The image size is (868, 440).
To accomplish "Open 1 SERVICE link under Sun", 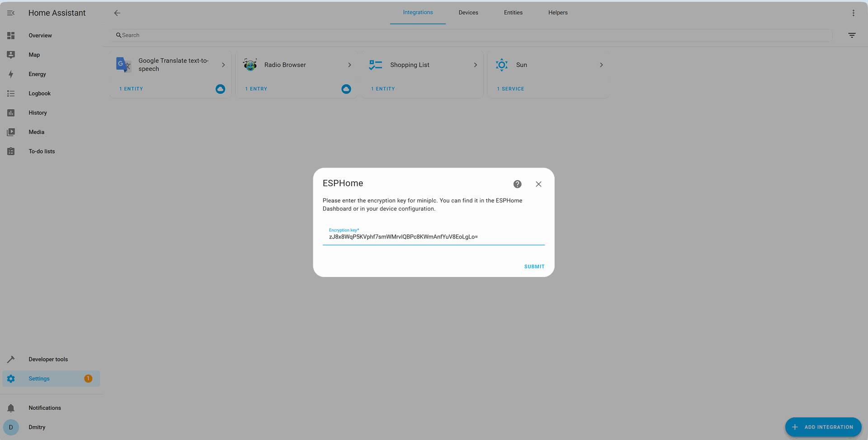I will pyautogui.click(x=511, y=89).
